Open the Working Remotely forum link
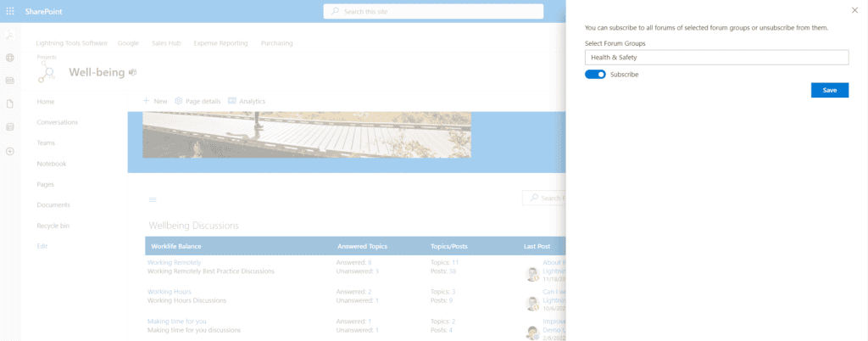This screenshot has height=341, width=868. click(x=175, y=262)
